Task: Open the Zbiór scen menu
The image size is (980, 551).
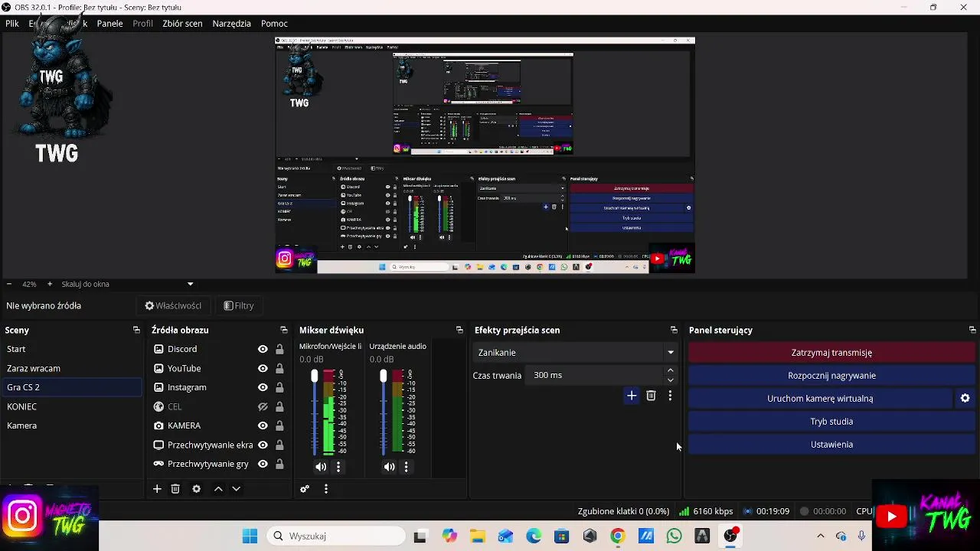Action: point(182,24)
